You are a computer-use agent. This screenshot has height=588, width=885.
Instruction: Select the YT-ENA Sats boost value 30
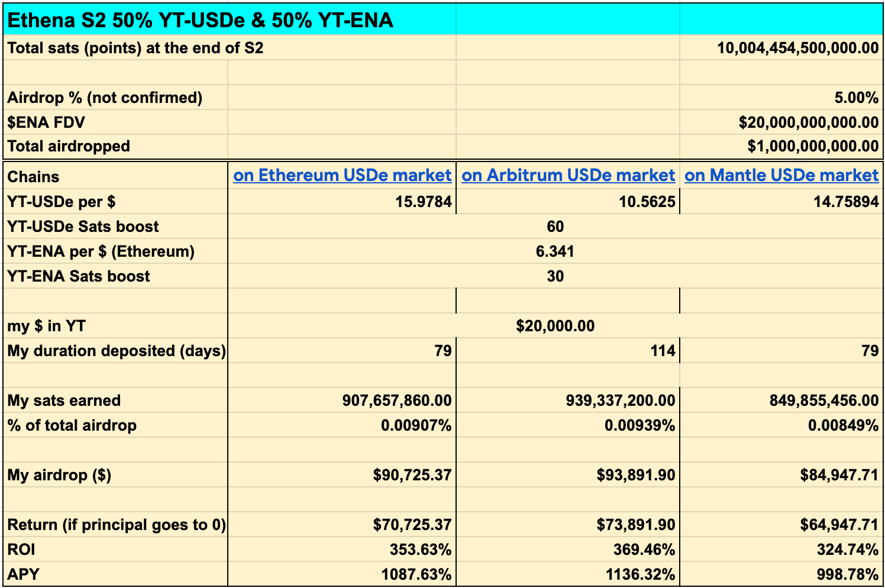tap(555, 276)
